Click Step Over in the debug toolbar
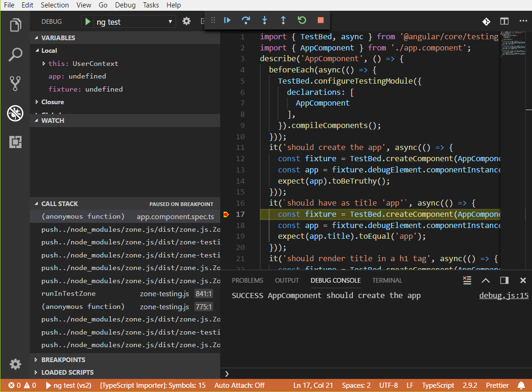 (246, 20)
